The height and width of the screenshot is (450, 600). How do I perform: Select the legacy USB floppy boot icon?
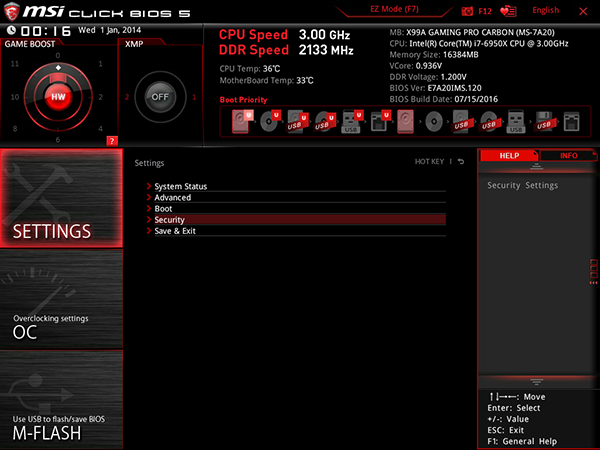tap(544, 122)
